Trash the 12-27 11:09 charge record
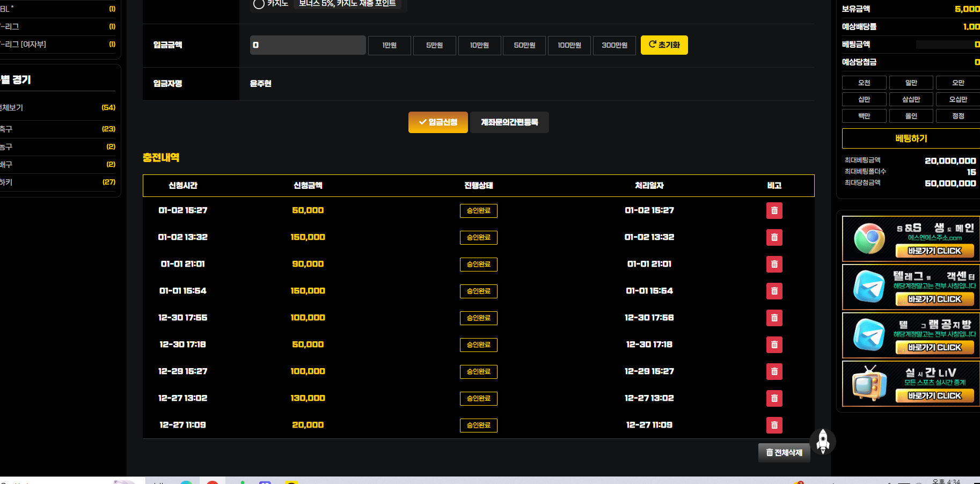The image size is (980, 484). 774,425
